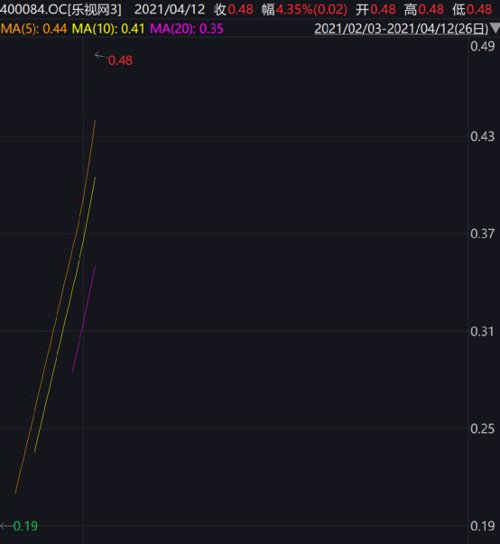This screenshot has width=500, height=544.
Task: Open the date range dropdown triangle
Action: coord(495,28)
